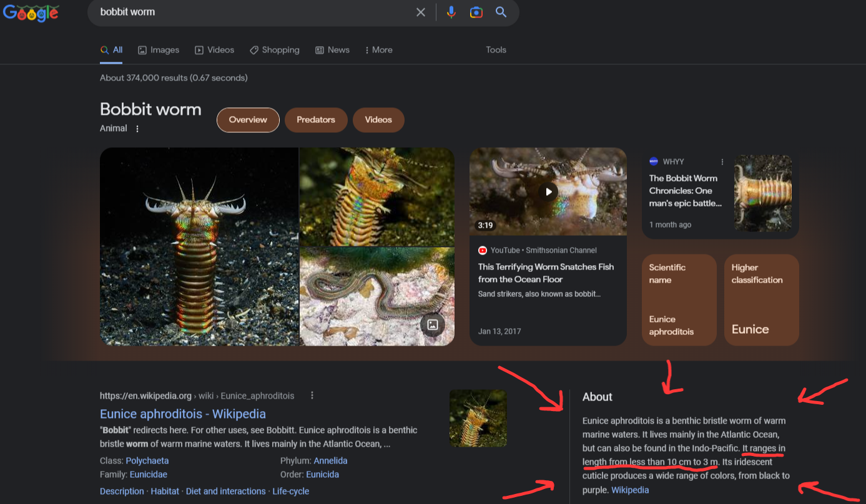
Task: Jump to the Life-cycle section link
Action: pyautogui.click(x=291, y=492)
